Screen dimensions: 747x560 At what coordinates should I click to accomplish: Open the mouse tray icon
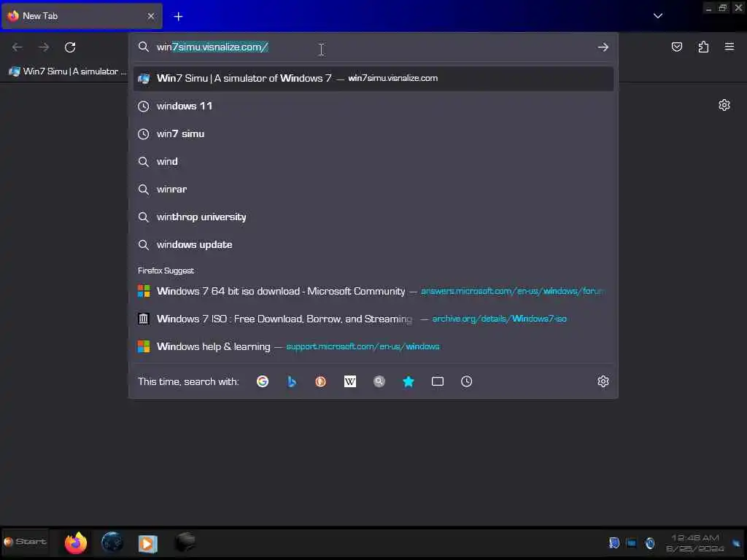[x=650, y=542]
